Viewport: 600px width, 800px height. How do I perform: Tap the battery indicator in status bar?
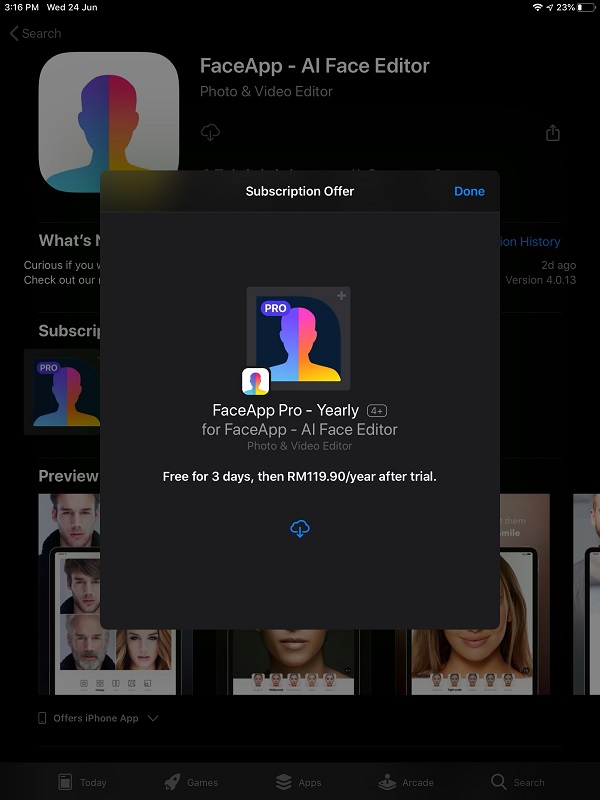click(x=586, y=7)
